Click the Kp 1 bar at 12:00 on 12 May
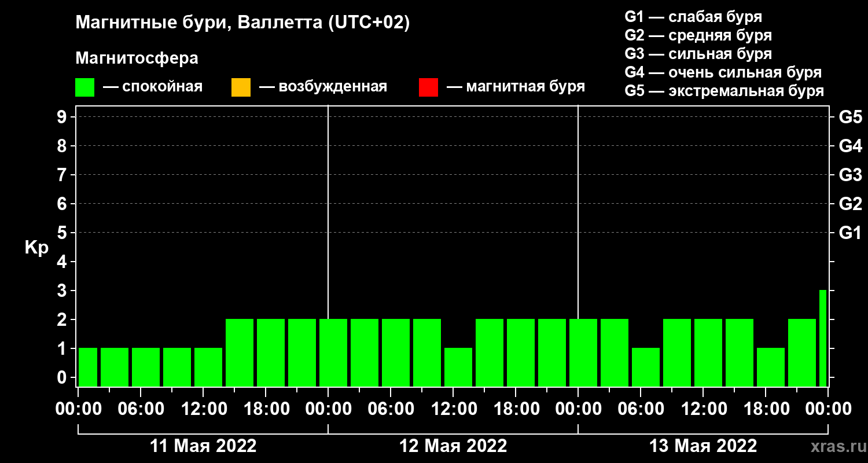Image resolution: width=868 pixels, height=463 pixels. 458,367
